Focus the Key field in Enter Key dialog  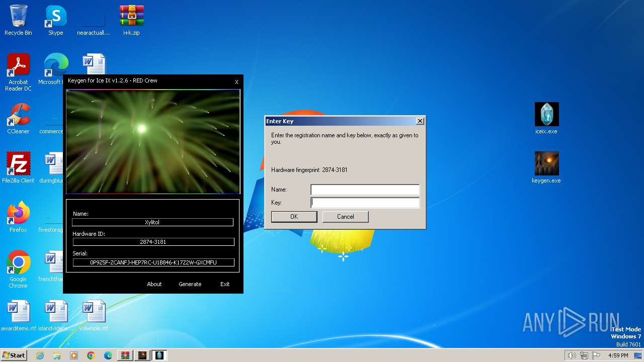point(365,203)
